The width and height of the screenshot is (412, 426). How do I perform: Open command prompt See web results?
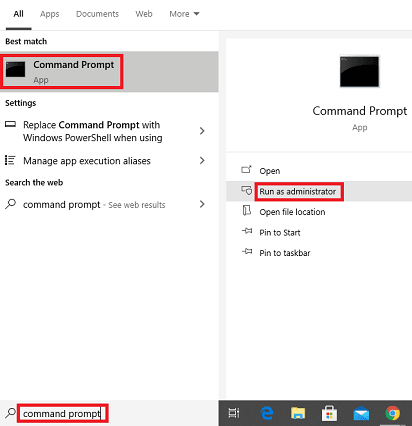click(x=109, y=204)
